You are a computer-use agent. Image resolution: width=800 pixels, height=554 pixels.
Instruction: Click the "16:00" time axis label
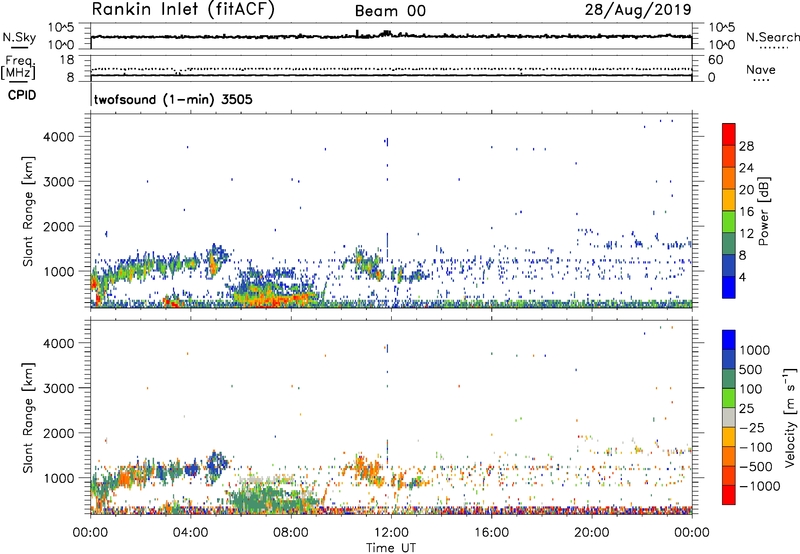(491, 533)
